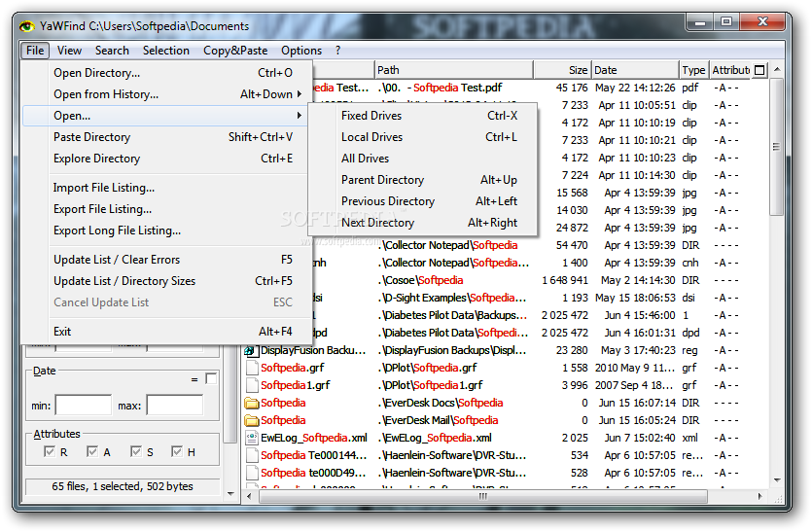Image resolution: width=812 pixels, height=532 pixels.
Task: Choose Paste Directory menu entry
Action: pos(166,137)
